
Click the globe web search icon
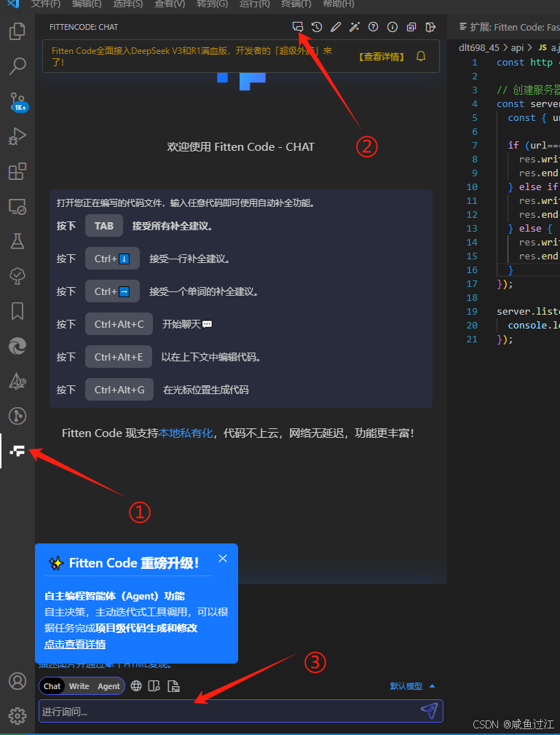[136, 685]
